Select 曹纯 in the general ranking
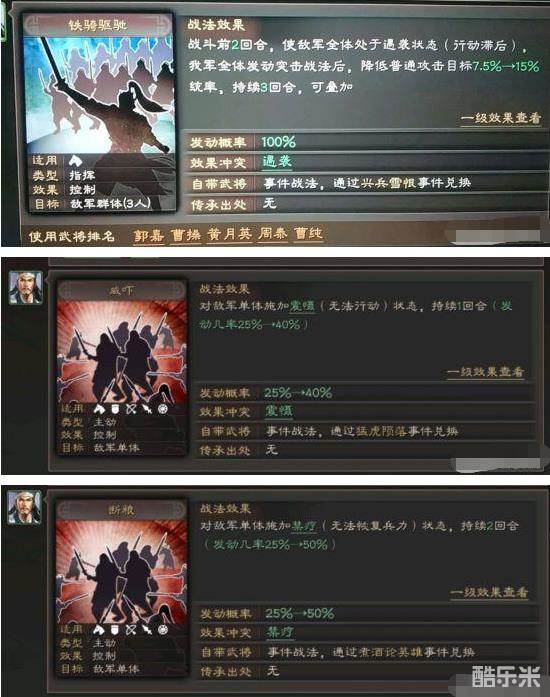The height and width of the screenshot is (697, 550). click(308, 233)
